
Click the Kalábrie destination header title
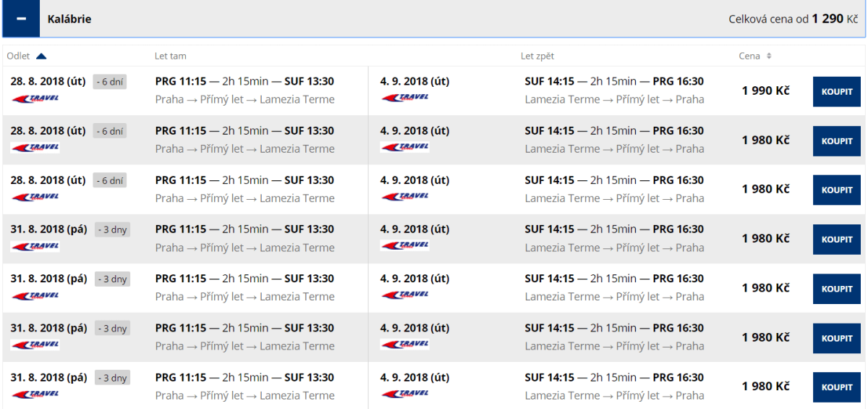(x=69, y=19)
